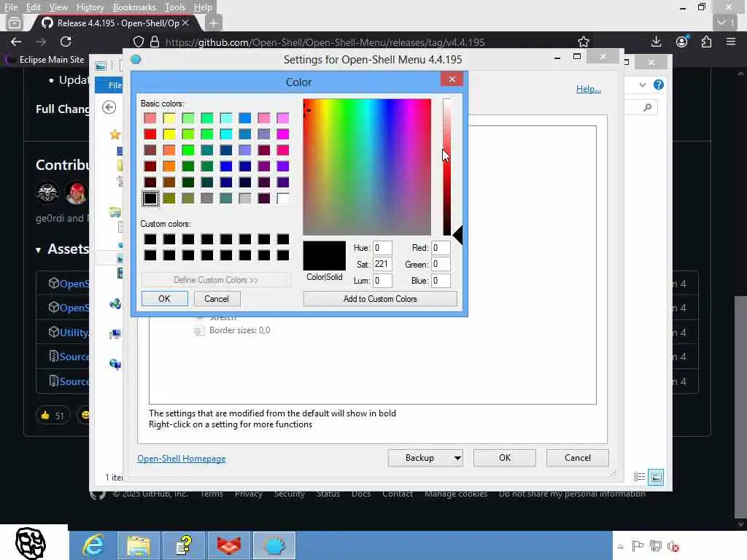
Task: Open the extensions puzzle icon
Action: [x=706, y=42]
